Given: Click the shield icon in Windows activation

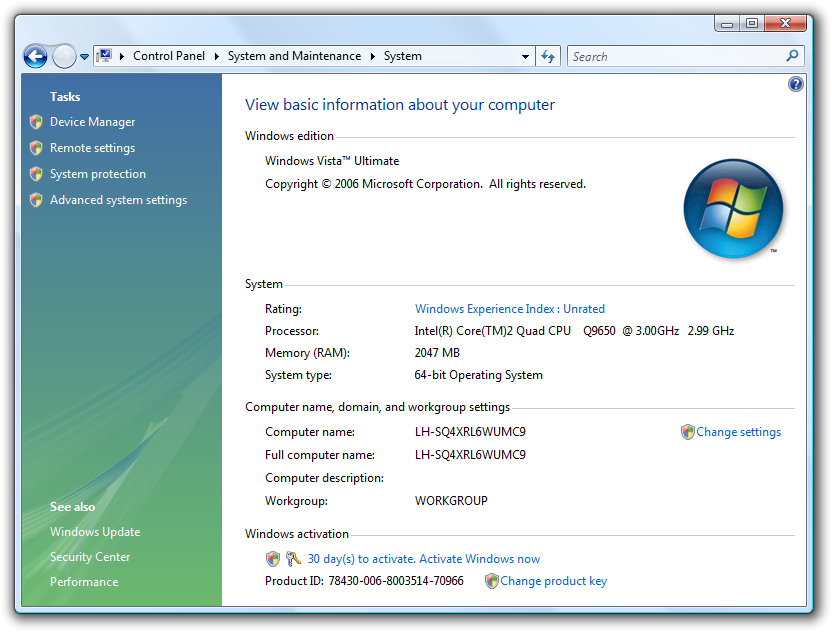Looking at the screenshot, I should 273,558.
